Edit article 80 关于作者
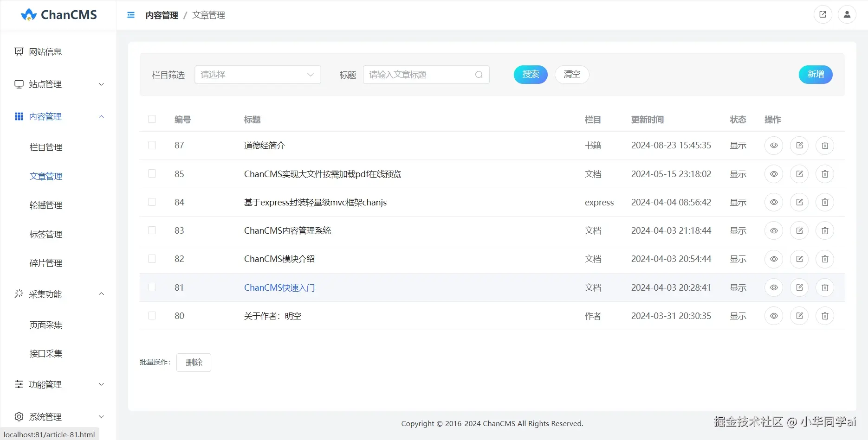The width and height of the screenshot is (868, 440). click(799, 316)
